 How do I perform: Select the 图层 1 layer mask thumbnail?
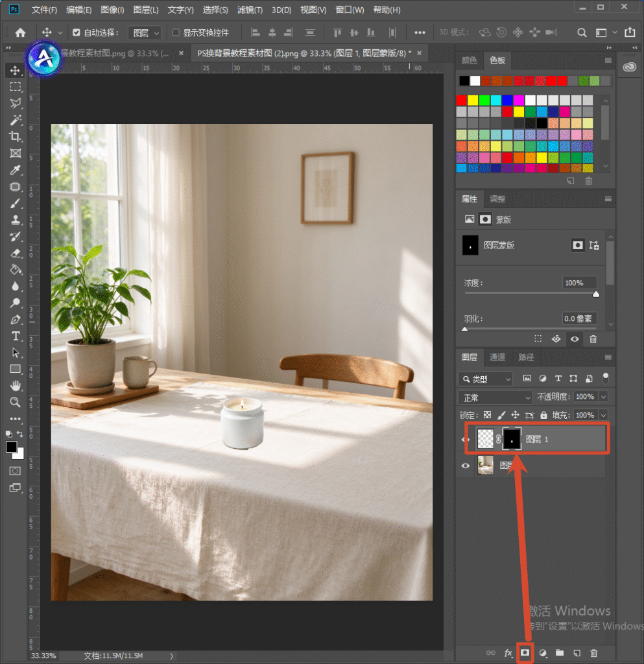(x=512, y=439)
